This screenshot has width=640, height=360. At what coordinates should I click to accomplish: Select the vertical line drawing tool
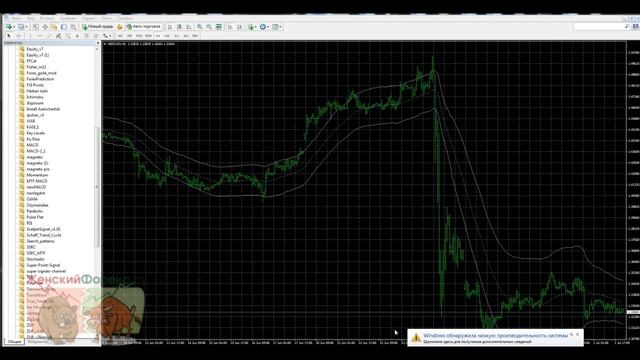(x=30, y=36)
